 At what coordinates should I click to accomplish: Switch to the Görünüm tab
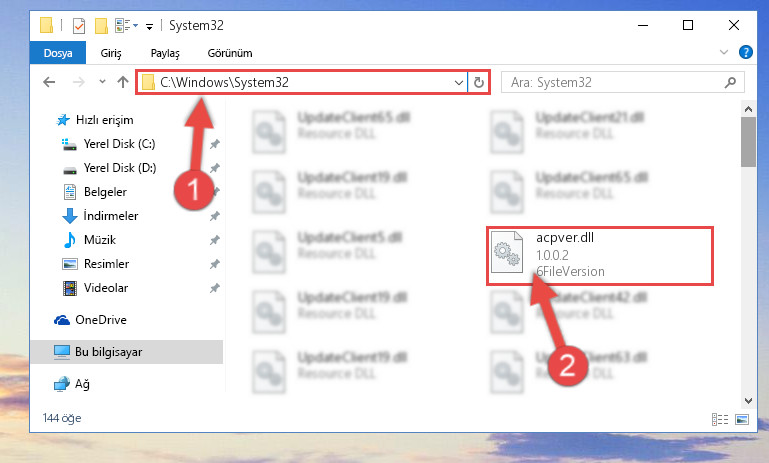[x=230, y=53]
